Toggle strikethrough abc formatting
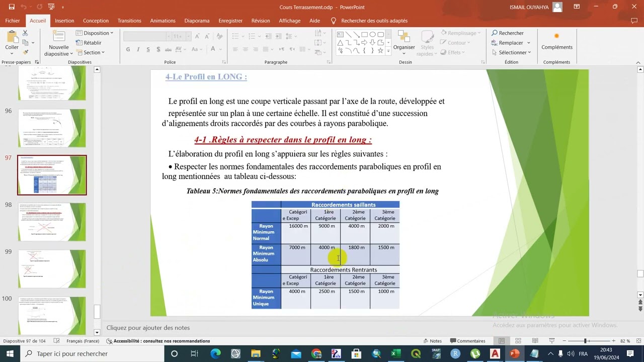 click(x=169, y=49)
